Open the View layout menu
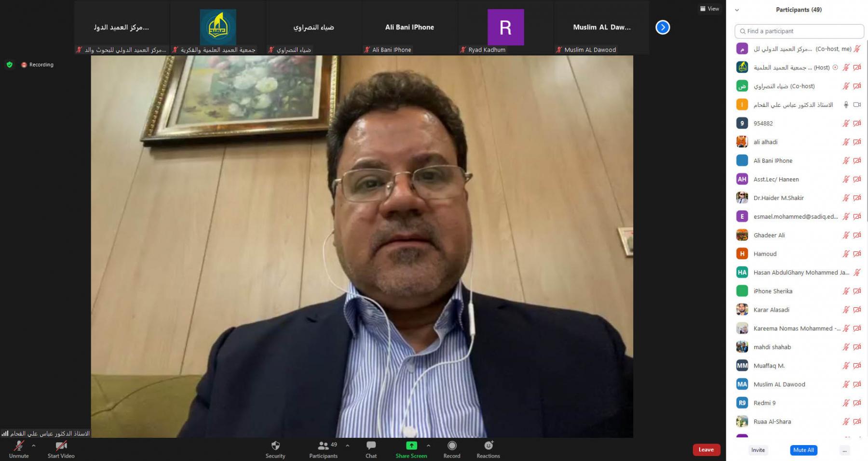This screenshot has width=868, height=461. pyautogui.click(x=709, y=9)
